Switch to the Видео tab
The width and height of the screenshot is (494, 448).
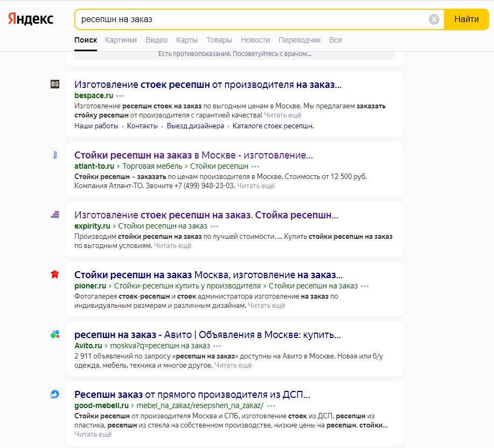[156, 40]
